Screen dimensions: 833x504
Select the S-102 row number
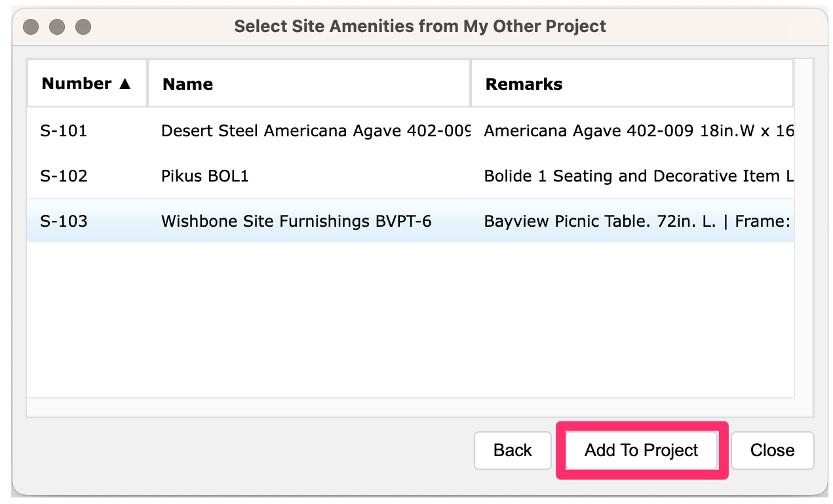64,176
